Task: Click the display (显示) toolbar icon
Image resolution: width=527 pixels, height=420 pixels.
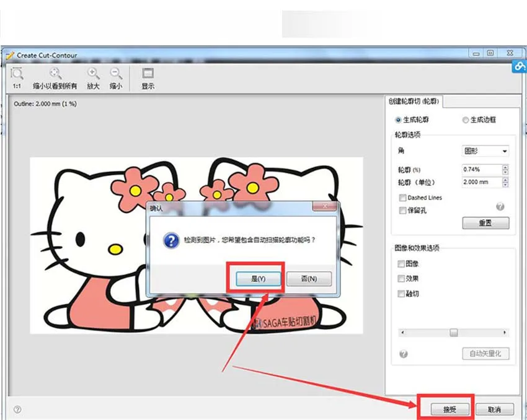Action: point(148,73)
